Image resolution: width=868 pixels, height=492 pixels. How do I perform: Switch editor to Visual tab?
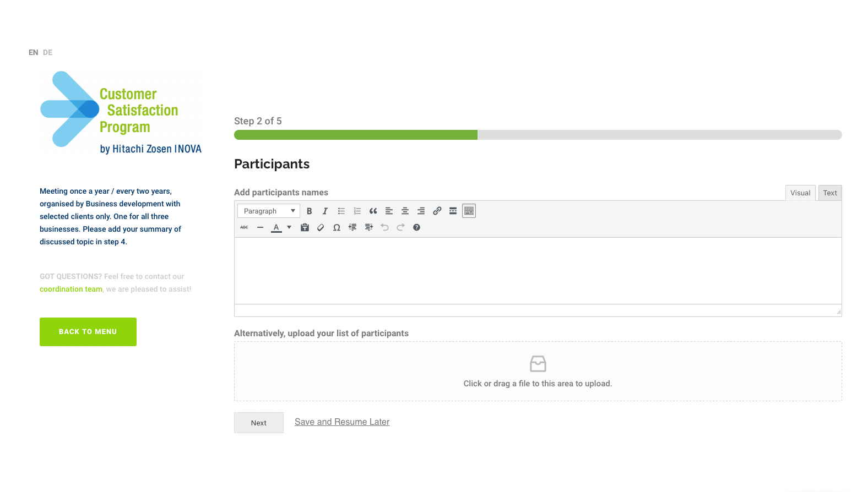[x=800, y=193]
